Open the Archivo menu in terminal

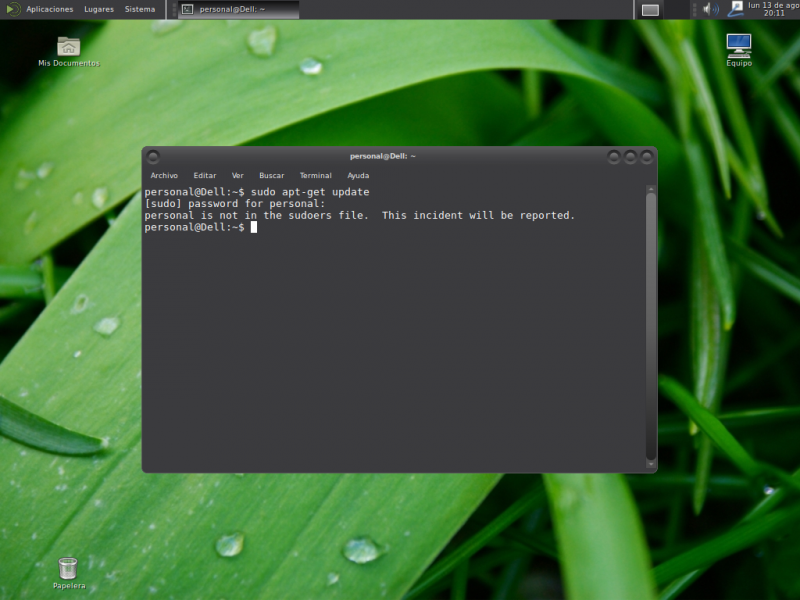pos(164,175)
